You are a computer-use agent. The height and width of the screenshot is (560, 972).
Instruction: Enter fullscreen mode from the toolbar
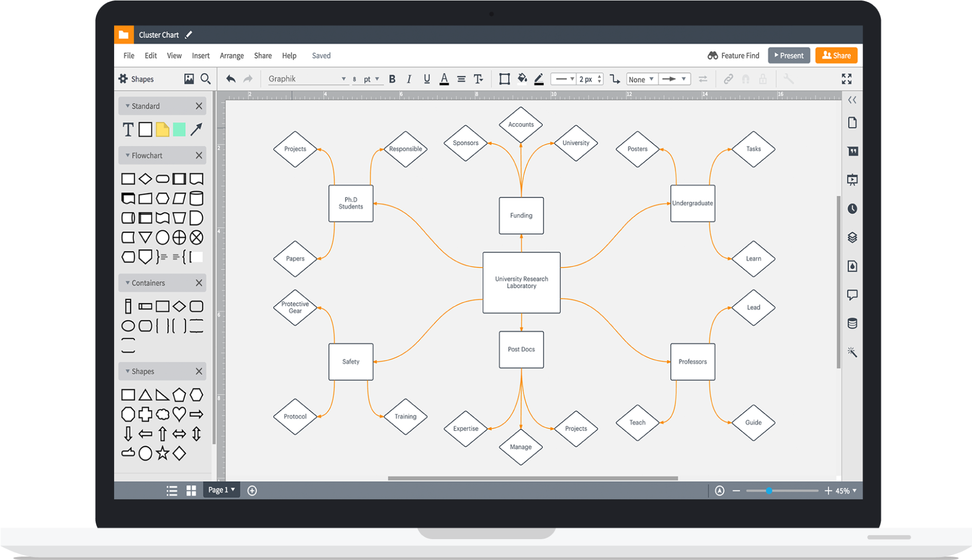(847, 79)
